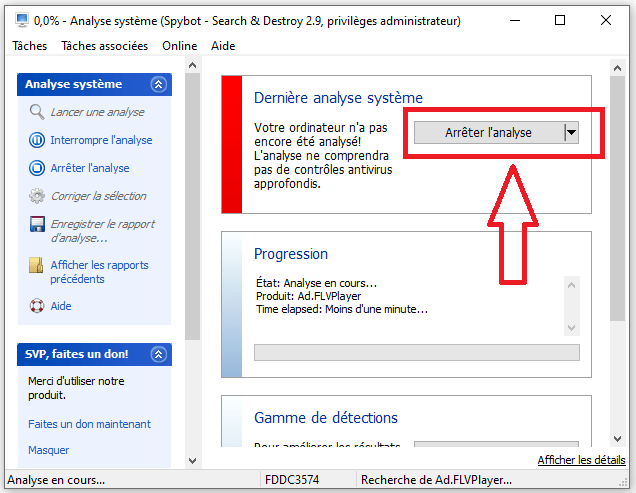The height and width of the screenshot is (493, 636).
Task: Click Corriger la sélection text
Action: coord(99,196)
